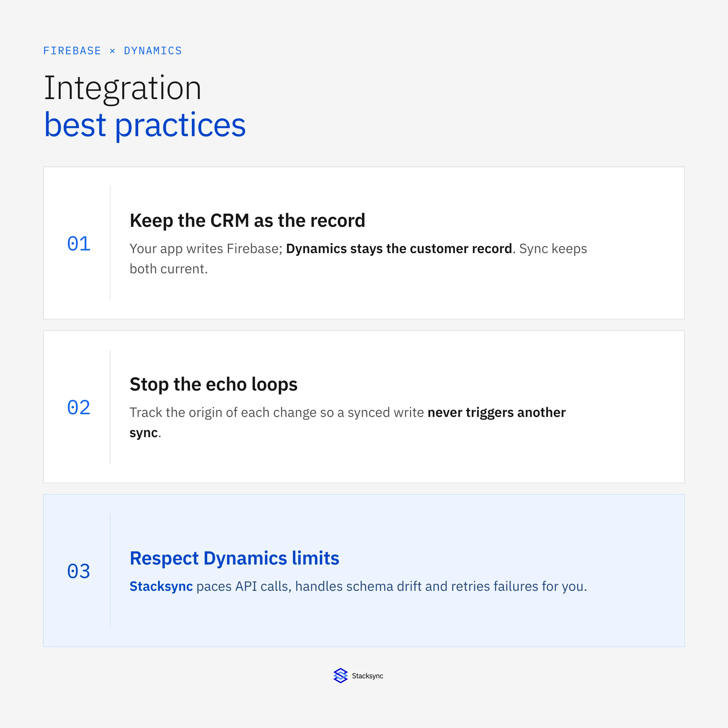Click 'Track the origin of each change' text

(x=223, y=413)
